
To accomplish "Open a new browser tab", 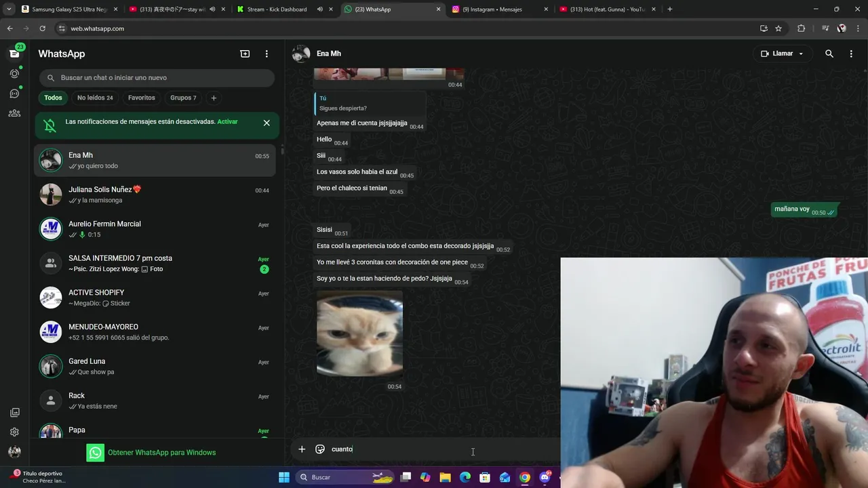I will point(669,9).
